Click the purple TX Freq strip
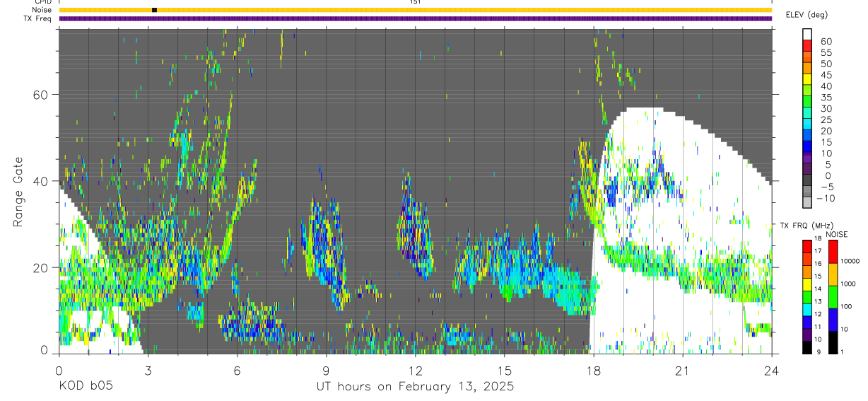868x401 pixels. coord(416,18)
